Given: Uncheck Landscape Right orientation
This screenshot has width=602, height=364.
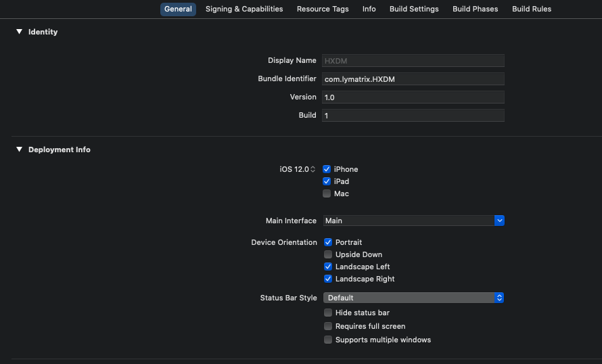Looking at the screenshot, I should pos(328,279).
